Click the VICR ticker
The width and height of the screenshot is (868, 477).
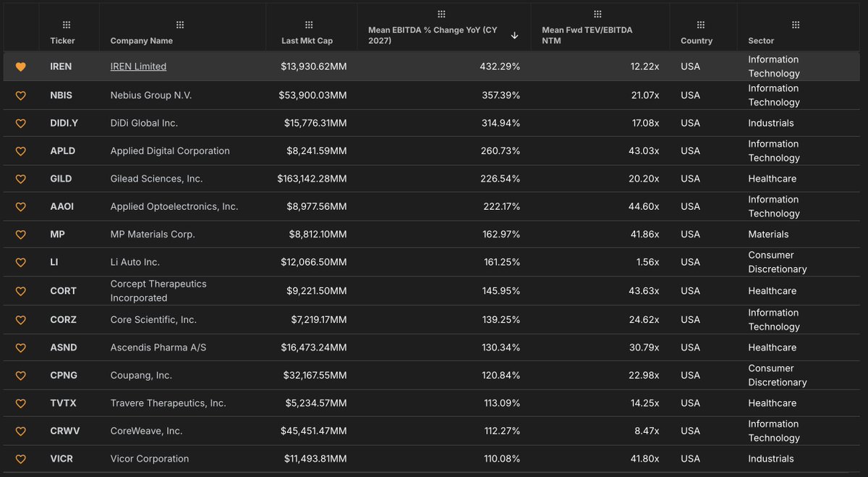click(61, 459)
